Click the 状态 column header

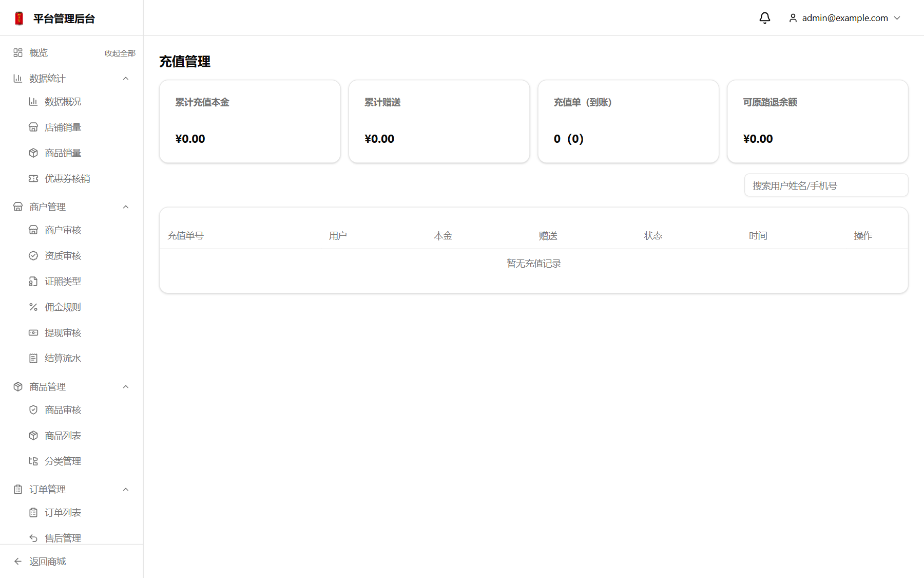coord(653,235)
